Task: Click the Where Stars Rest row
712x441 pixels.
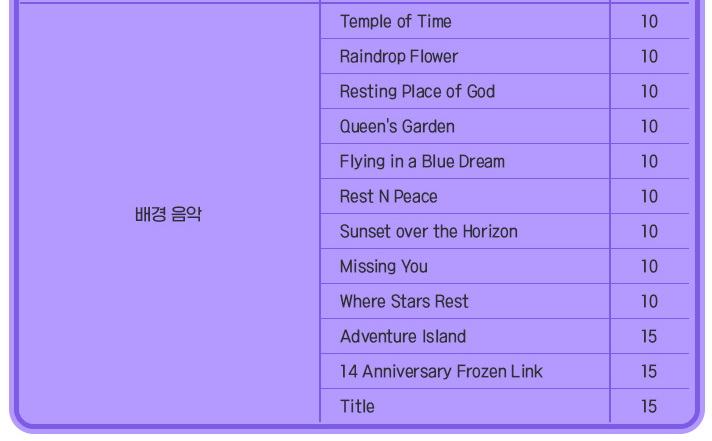Action: click(x=403, y=301)
